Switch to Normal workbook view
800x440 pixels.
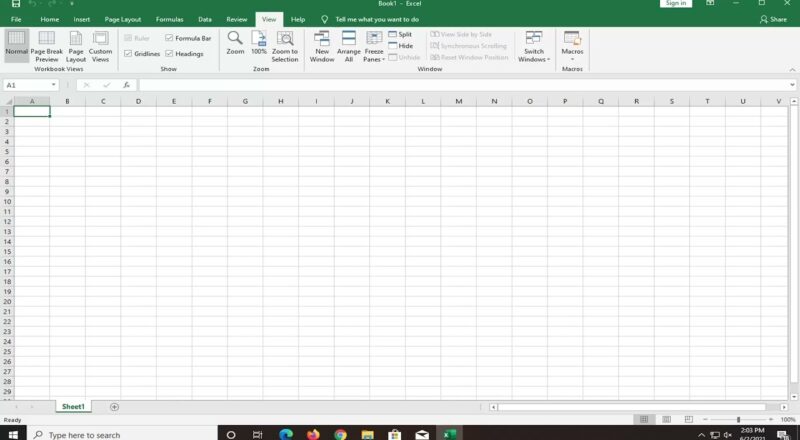click(16, 45)
